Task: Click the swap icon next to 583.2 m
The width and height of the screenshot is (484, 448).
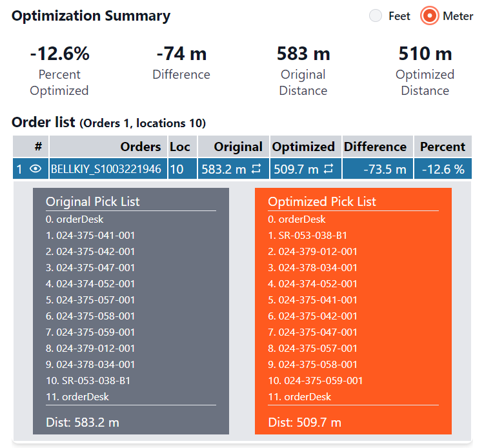Action: click(x=256, y=169)
